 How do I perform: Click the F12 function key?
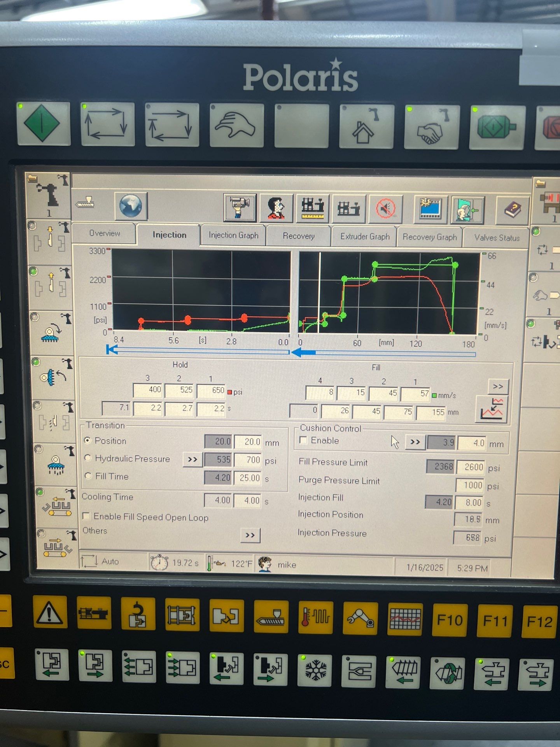539,621
